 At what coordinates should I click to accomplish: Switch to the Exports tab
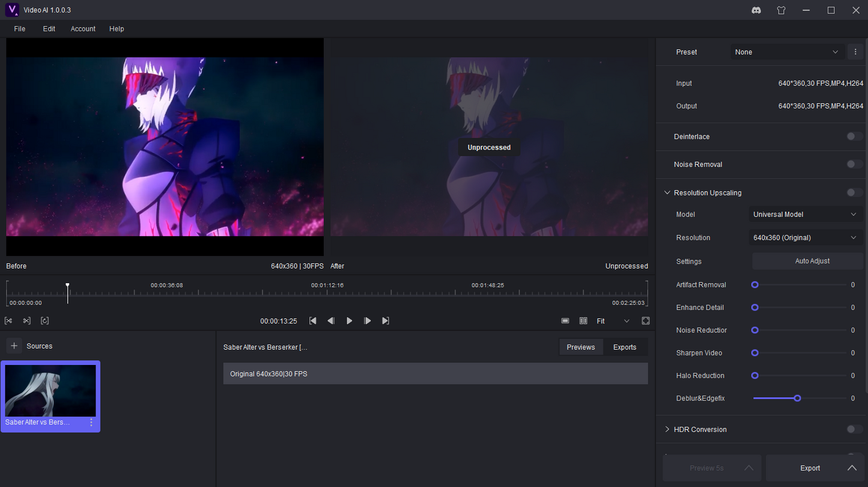pos(624,347)
